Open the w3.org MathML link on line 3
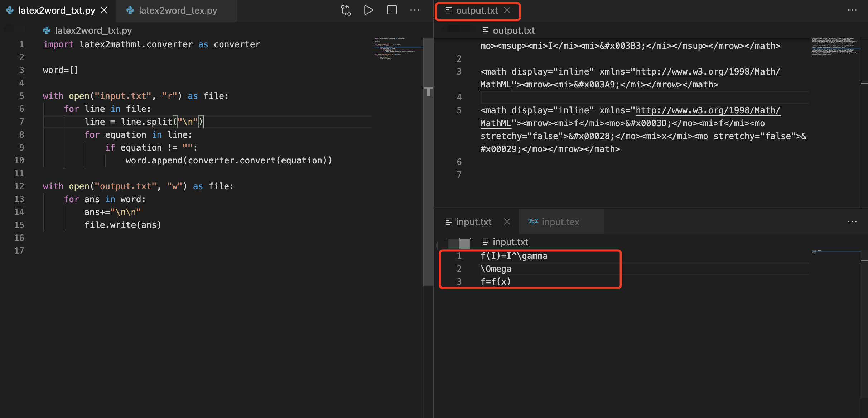 tap(707, 72)
